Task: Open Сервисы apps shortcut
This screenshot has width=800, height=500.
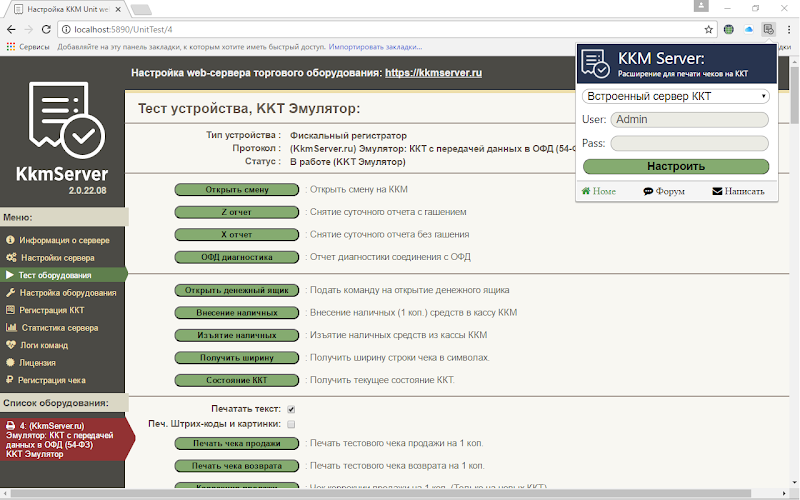Action: [28, 47]
